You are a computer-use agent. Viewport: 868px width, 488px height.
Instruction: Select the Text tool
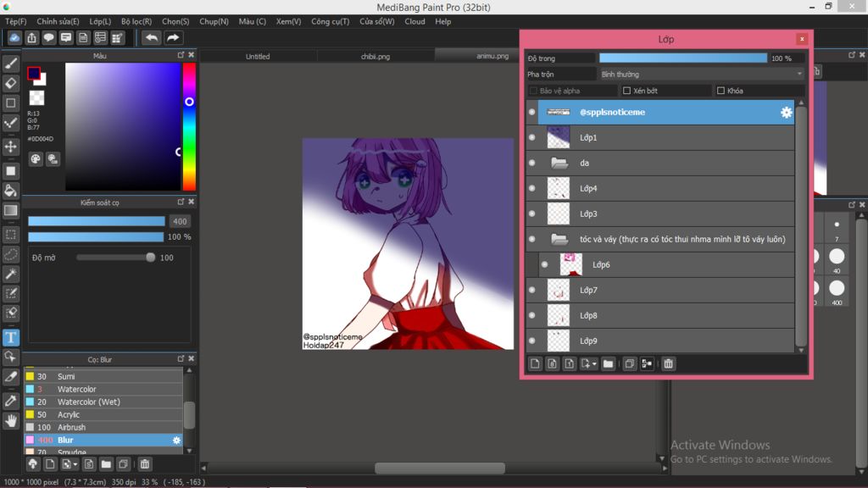10,337
